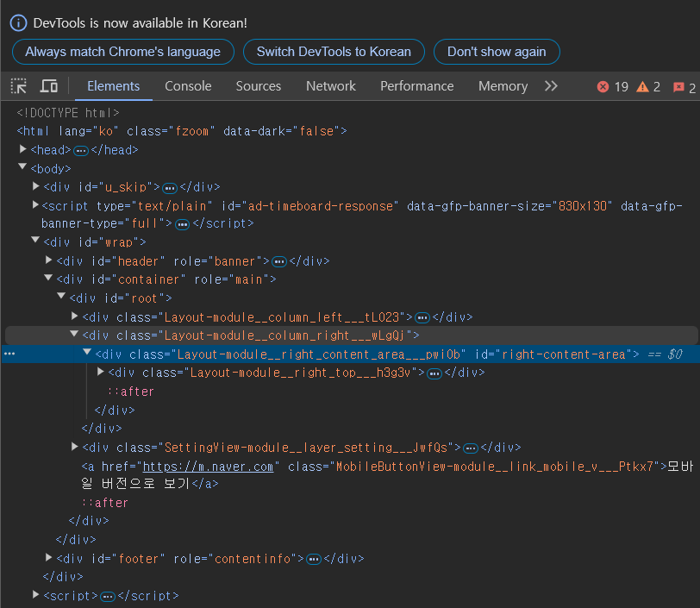Open the three-dot actions for selected node
The height and width of the screenshot is (608, 700).
pyautogui.click(x=9, y=354)
